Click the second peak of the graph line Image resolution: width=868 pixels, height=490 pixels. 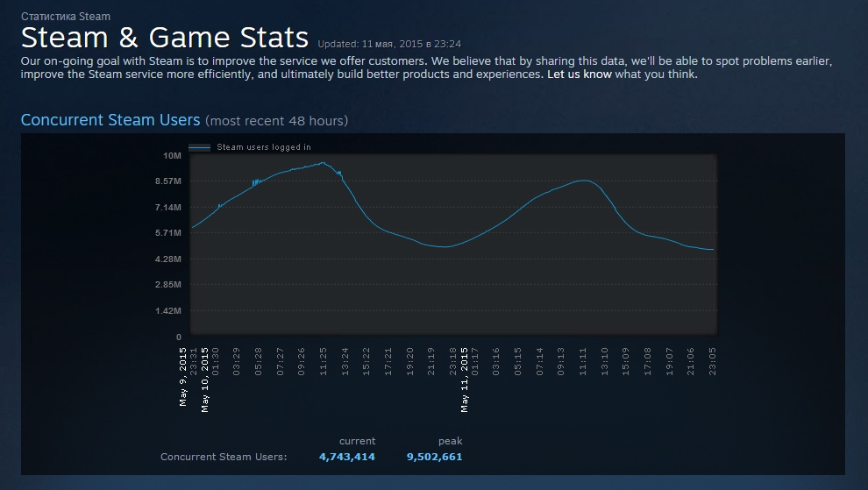tap(585, 181)
